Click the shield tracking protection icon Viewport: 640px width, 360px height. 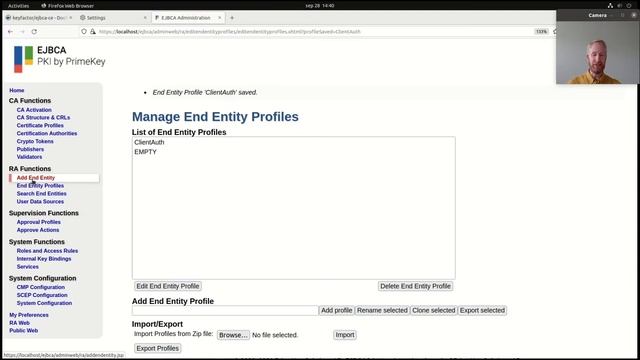84,31
